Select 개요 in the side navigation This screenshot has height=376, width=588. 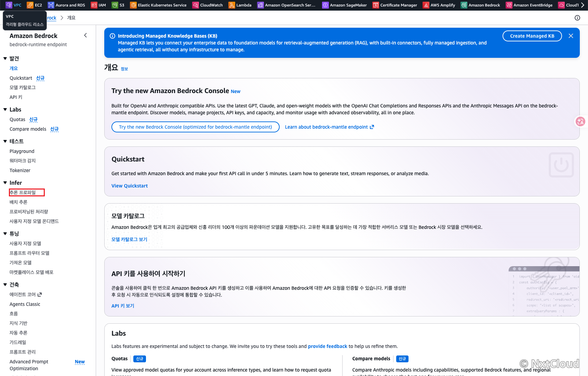pos(14,68)
